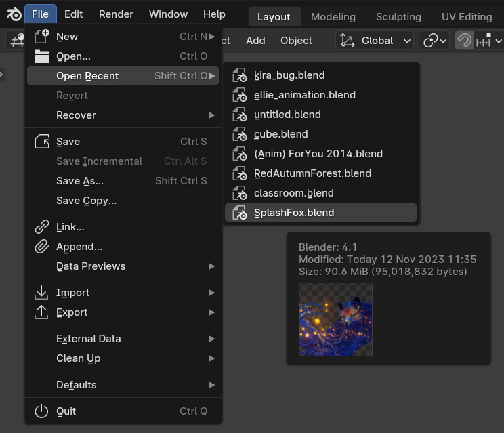Click the snap increment icon
Screen dimensions: 504x433
(484, 41)
